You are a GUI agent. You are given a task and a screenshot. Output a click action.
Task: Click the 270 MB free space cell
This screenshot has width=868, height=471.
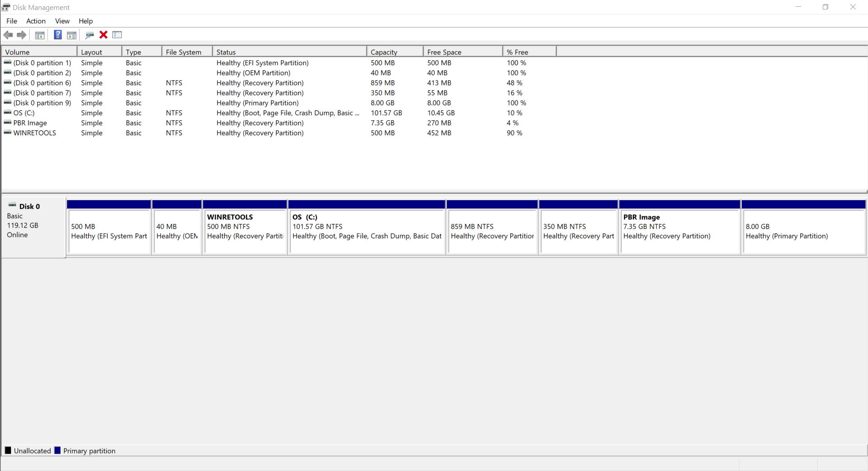click(x=439, y=123)
